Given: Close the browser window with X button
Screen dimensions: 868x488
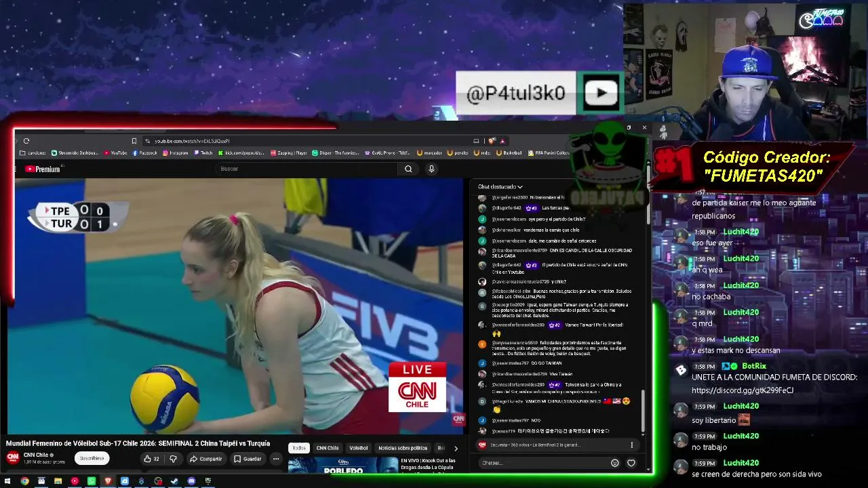Looking at the screenshot, I should coord(644,127).
